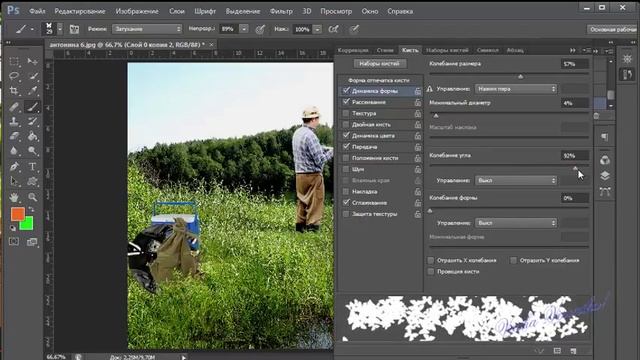Expand collapsed panel tabs double-arrow

(573, 50)
